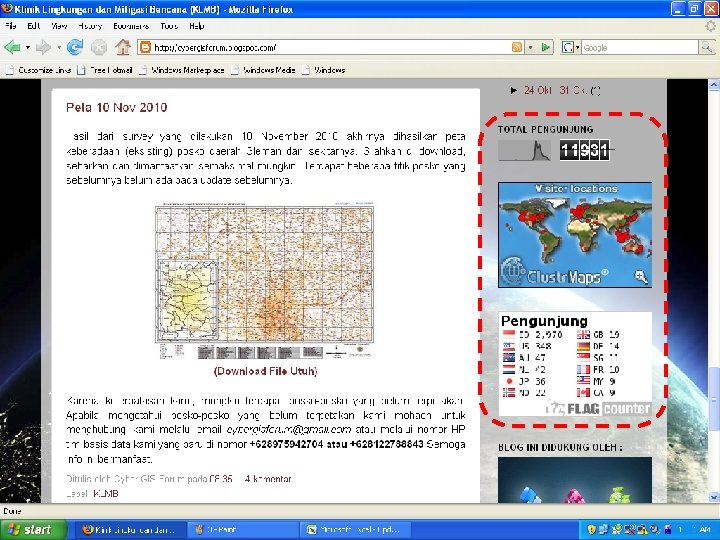Open the Help menu
The image size is (720, 540).
[197, 26]
